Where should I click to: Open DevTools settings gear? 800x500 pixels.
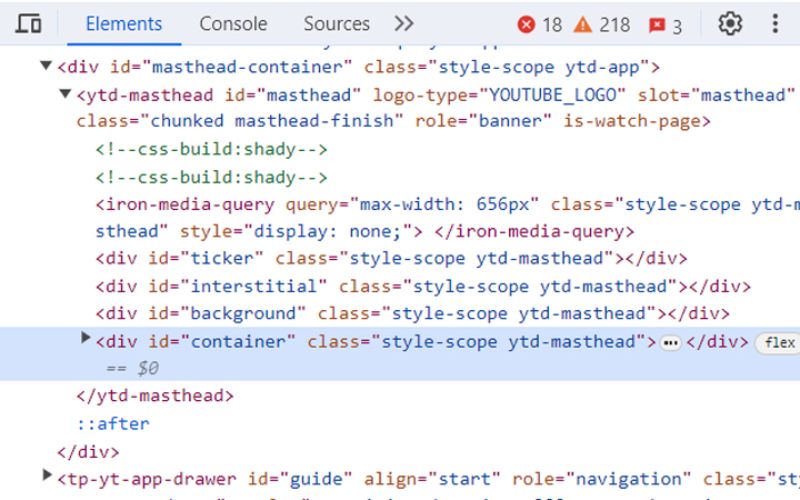[730, 23]
